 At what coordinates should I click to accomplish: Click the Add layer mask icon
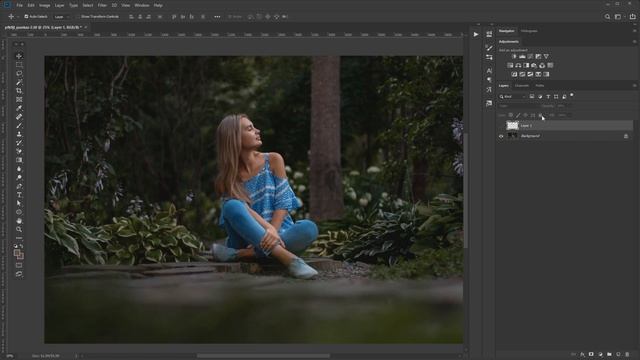coord(591,354)
